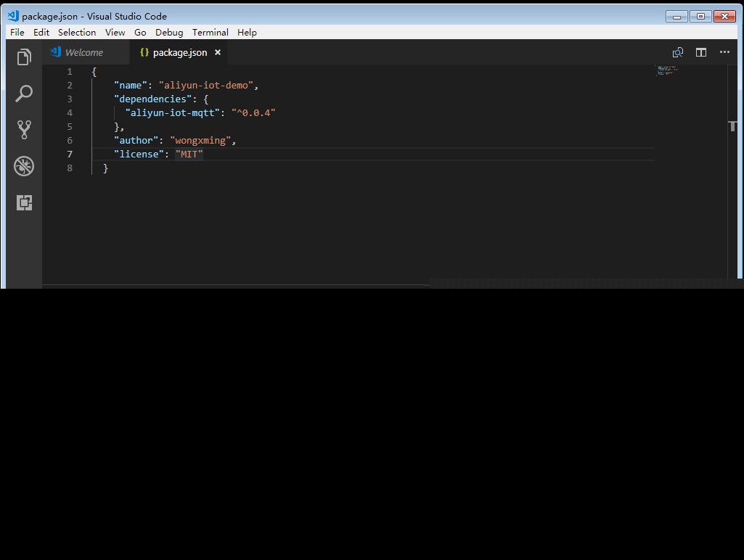
Task: Maximize the Visual Studio Code window
Action: (700, 17)
